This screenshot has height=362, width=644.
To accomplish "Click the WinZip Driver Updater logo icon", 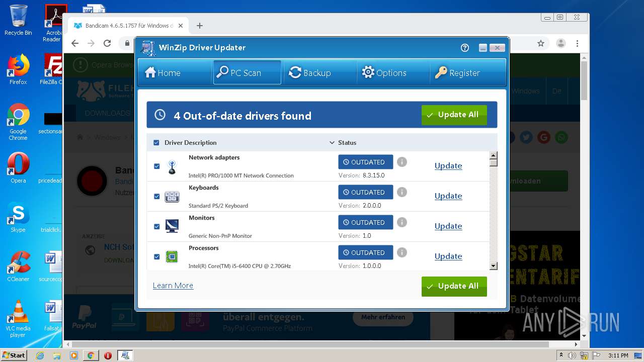I will tap(148, 48).
